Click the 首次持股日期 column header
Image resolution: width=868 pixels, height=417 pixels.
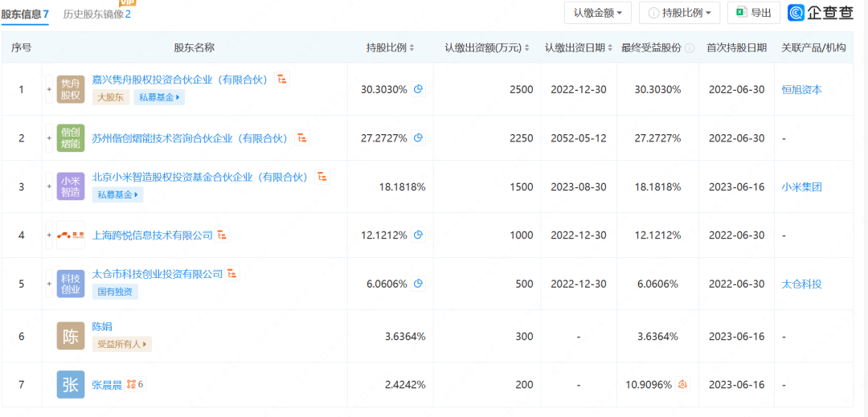pos(736,48)
